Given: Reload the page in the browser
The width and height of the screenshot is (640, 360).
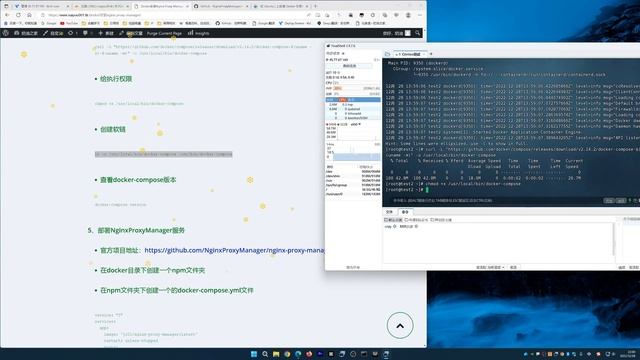Looking at the screenshot, I should click(18, 15).
